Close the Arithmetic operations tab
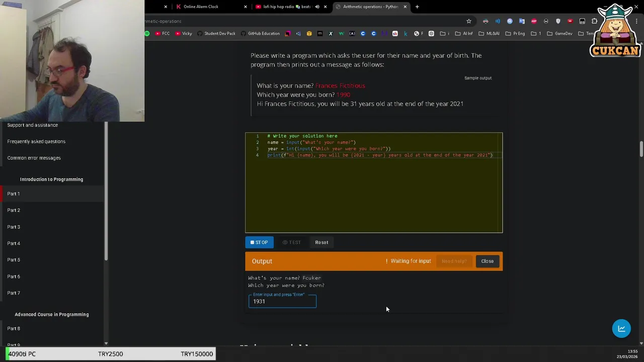 [x=405, y=7]
